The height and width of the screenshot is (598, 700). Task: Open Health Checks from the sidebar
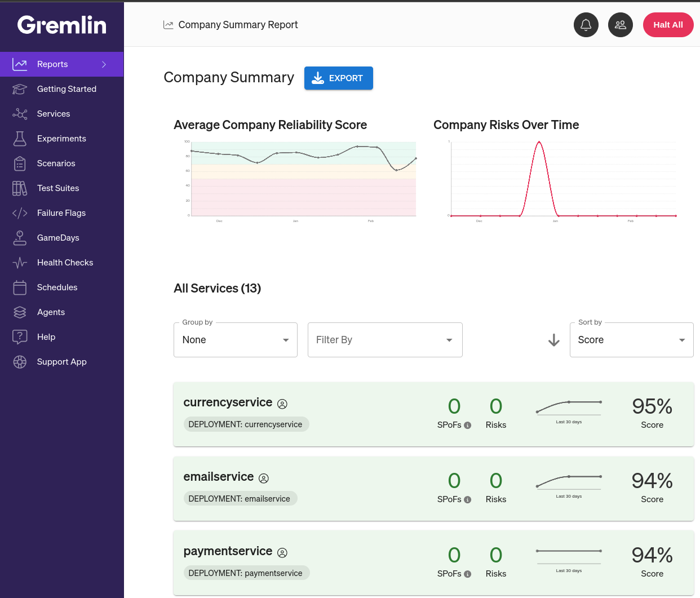(65, 262)
